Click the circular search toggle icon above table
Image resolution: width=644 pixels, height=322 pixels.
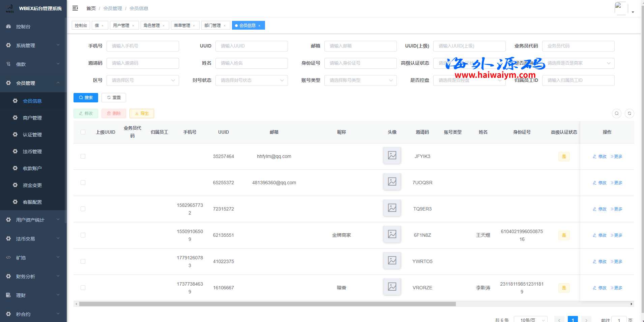[x=616, y=114]
